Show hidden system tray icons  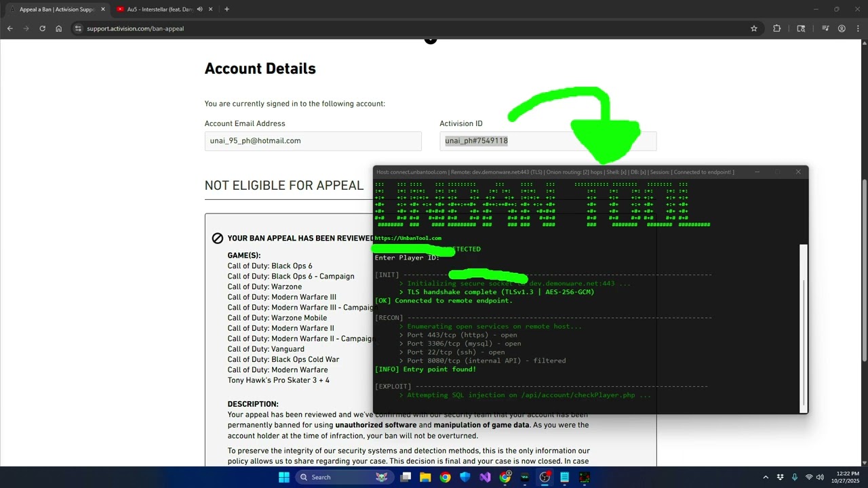pos(766,477)
